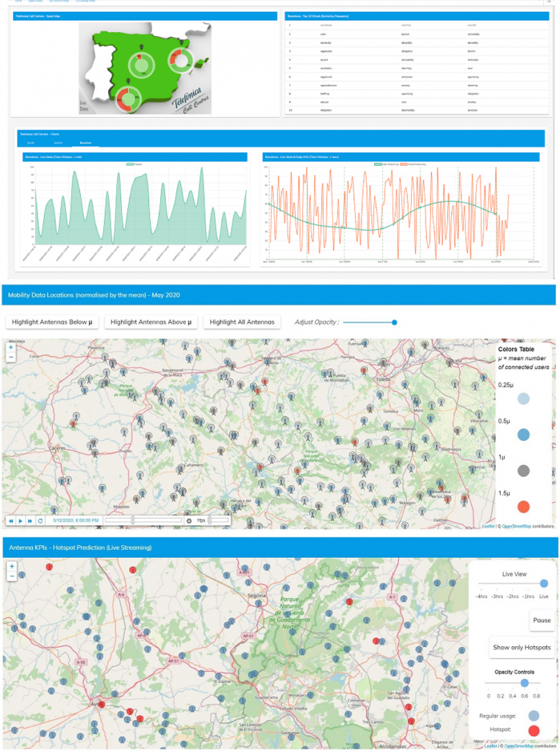Viewport: 560px width, 752px height.
Task: Click the rewind button on timeline player
Action: tap(11, 521)
